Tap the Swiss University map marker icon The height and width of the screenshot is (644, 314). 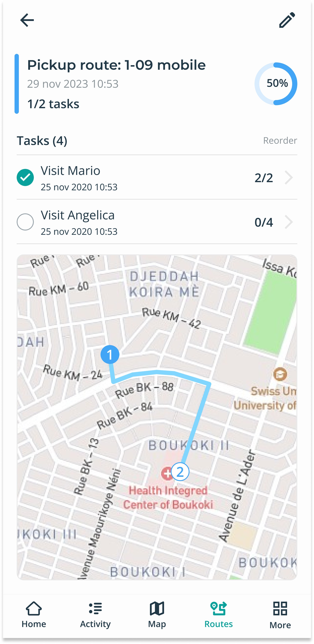tap(280, 374)
